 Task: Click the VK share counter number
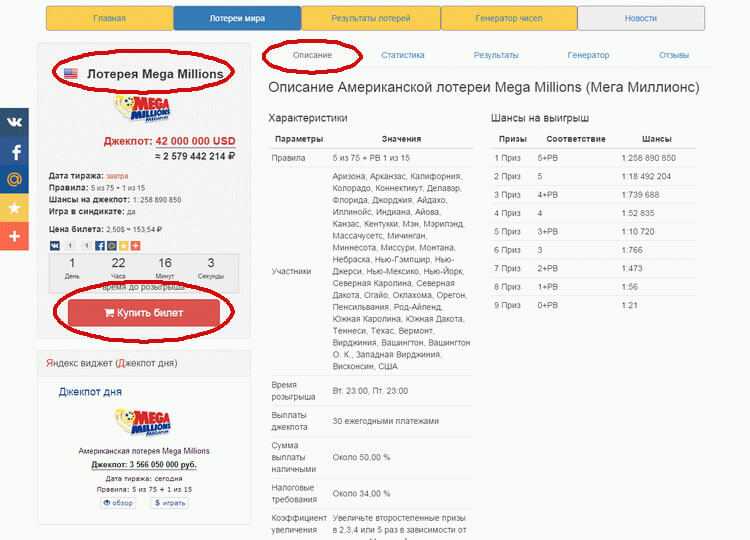(70, 245)
